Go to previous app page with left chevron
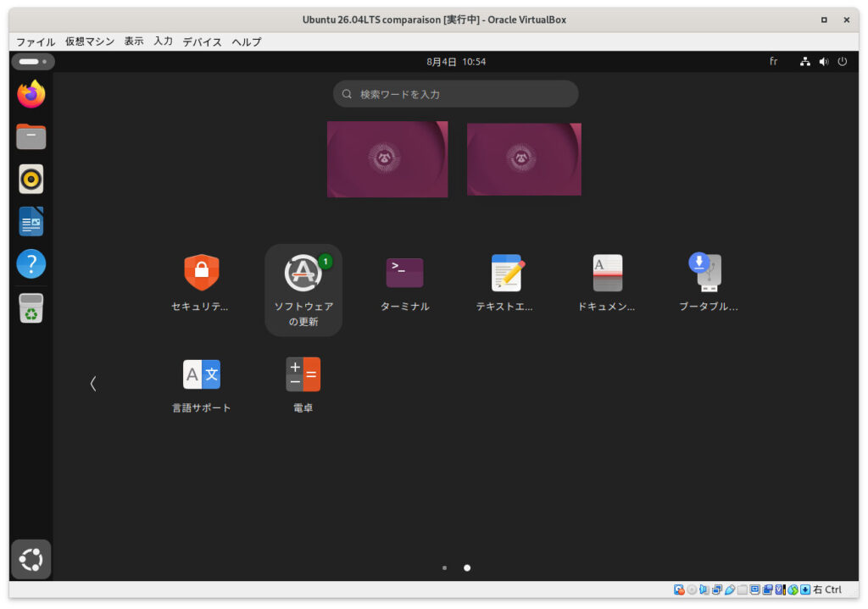Viewport: 868px width, 609px height. (93, 384)
